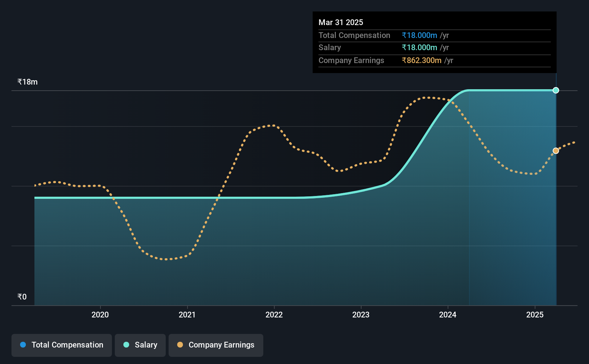Select the salary data point at Mar 2025
Image resolution: width=589 pixels, height=364 pixels.
click(x=556, y=90)
